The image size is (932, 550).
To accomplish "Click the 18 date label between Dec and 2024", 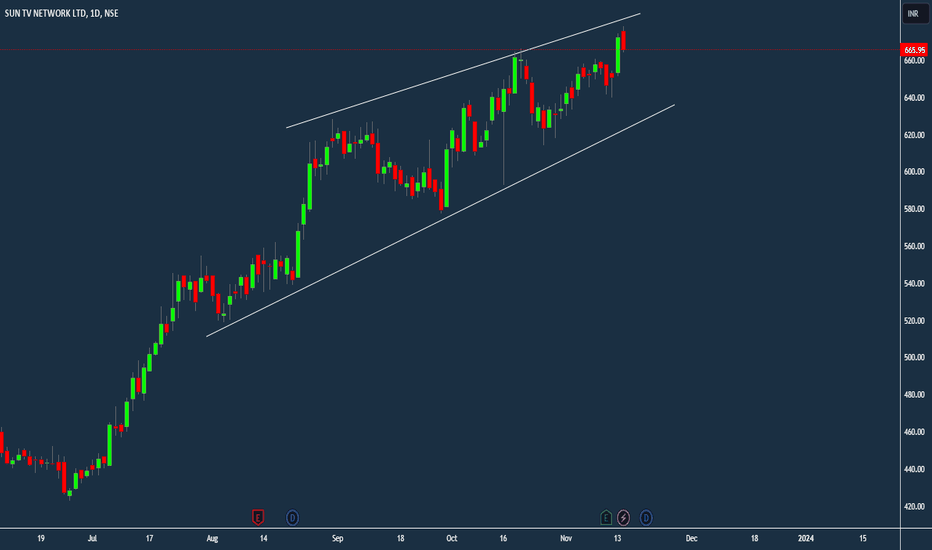I will 754,538.
